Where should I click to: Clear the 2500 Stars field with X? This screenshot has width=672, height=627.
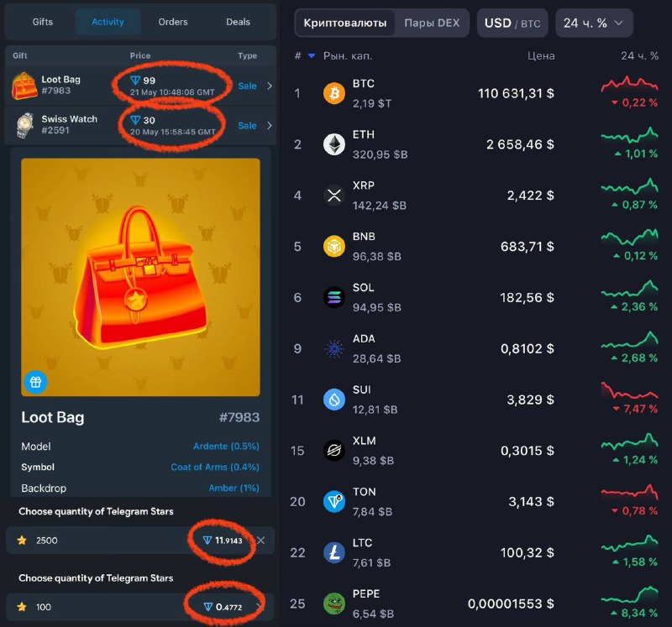click(x=260, y=541)
